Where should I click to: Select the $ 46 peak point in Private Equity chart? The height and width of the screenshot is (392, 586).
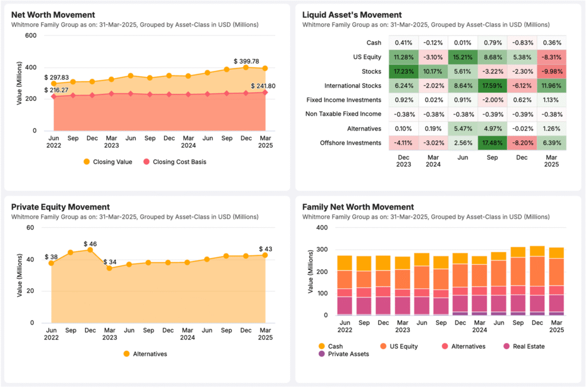pos(90,250)
